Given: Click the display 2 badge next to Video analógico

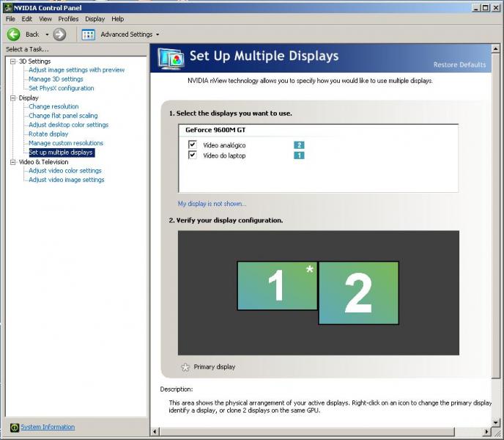Looking at the screenshot, I should (x=299, y=145).
